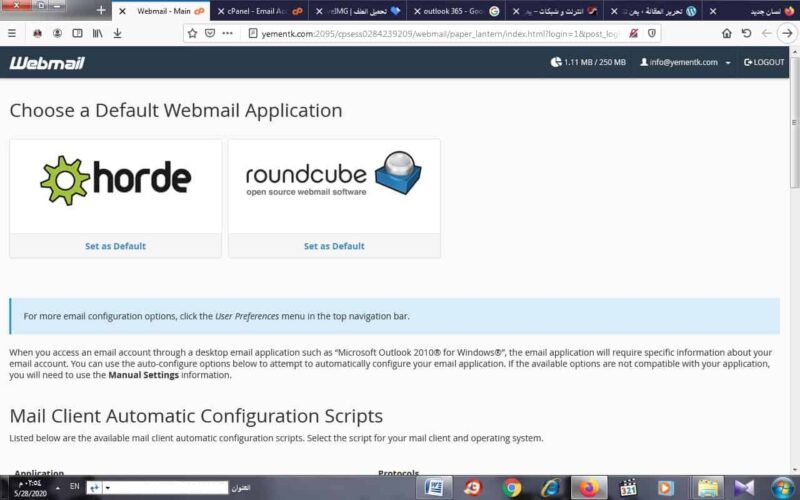Click the Save to Pocket icon
The width and height of the screenshot is (800, 500).
coord(210,33)
